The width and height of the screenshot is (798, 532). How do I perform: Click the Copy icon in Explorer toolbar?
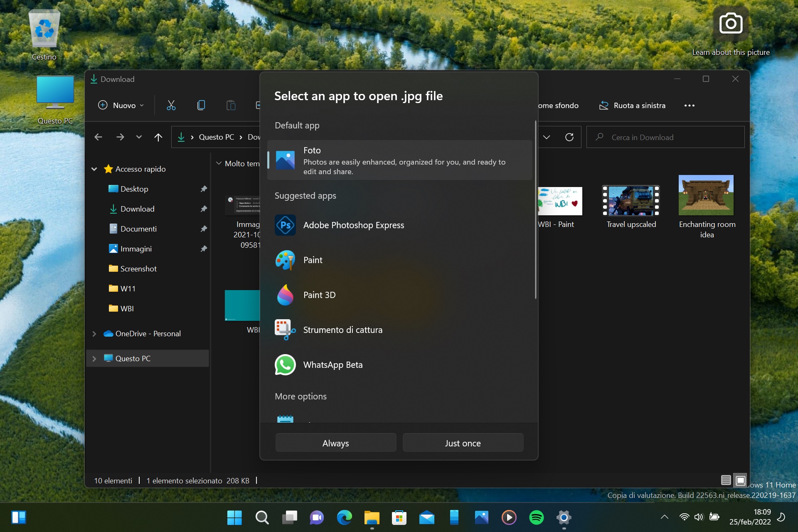(x=201, y=105)
